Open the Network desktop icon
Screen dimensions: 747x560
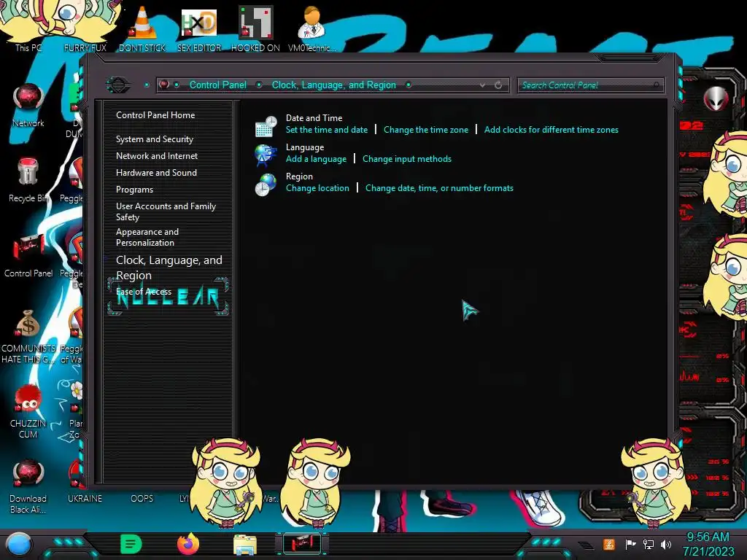(x=28, y=98)
